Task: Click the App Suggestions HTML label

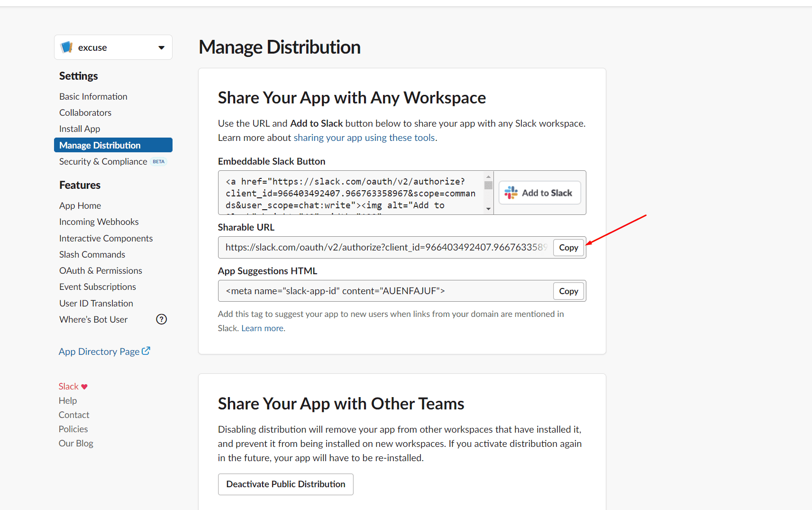Action: click(x=267, y=271)
